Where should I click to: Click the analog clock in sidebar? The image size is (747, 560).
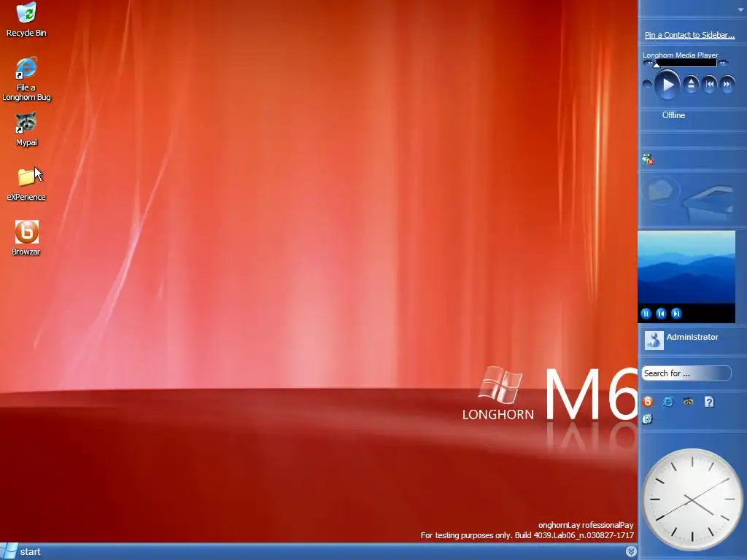(692, 499)
